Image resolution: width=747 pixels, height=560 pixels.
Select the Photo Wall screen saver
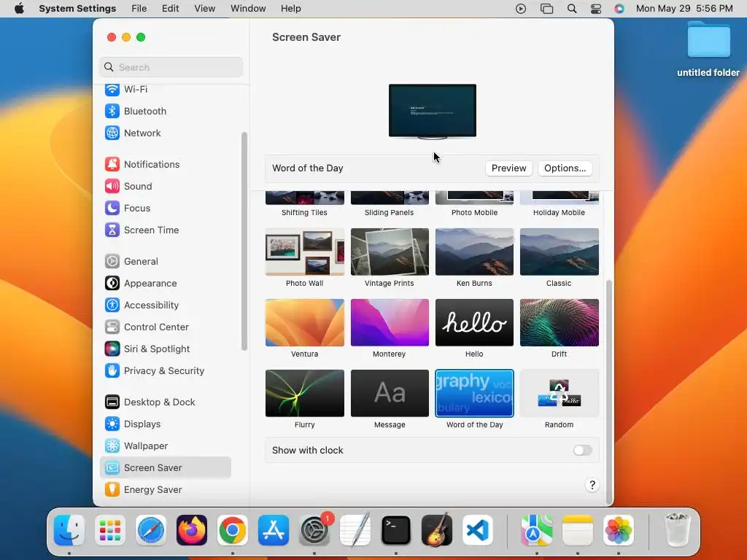pos(305,252)
